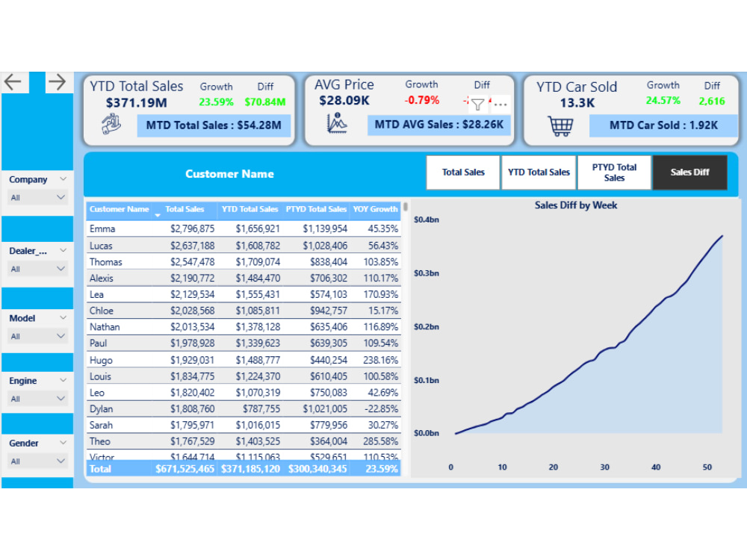Select the YTD Total Sales button

point(539,172)
